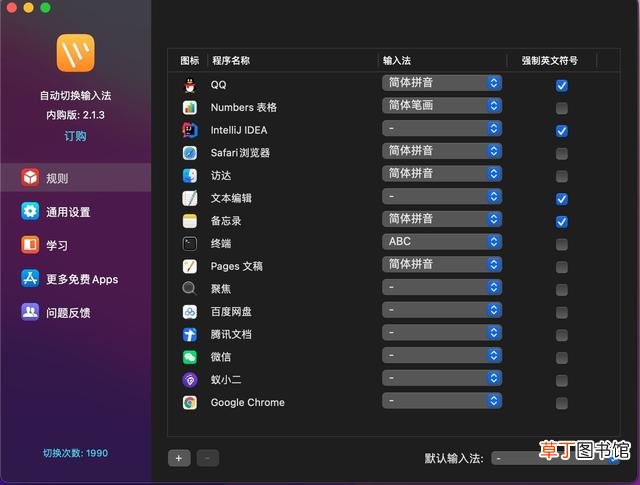
Task: Select the 聚焦 row name
Action: point(221,289)
